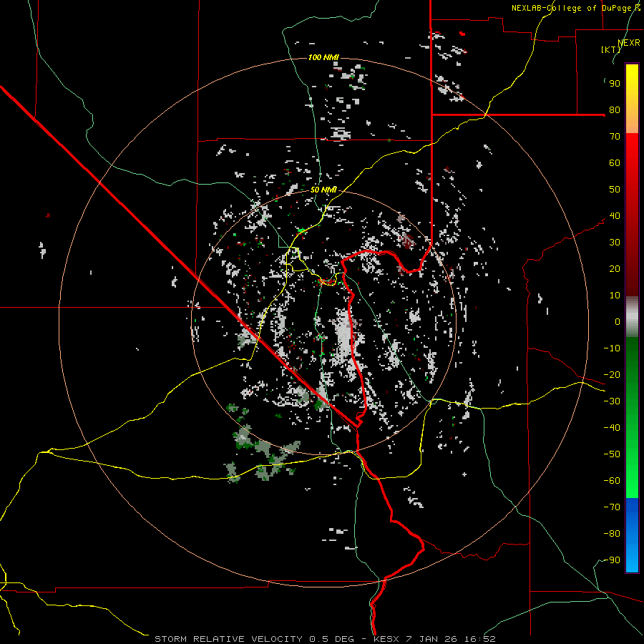Click the 50 value on the velocity scale
Image resolution: width=644 pixels, height=644 pixels.
coord(615,190)
